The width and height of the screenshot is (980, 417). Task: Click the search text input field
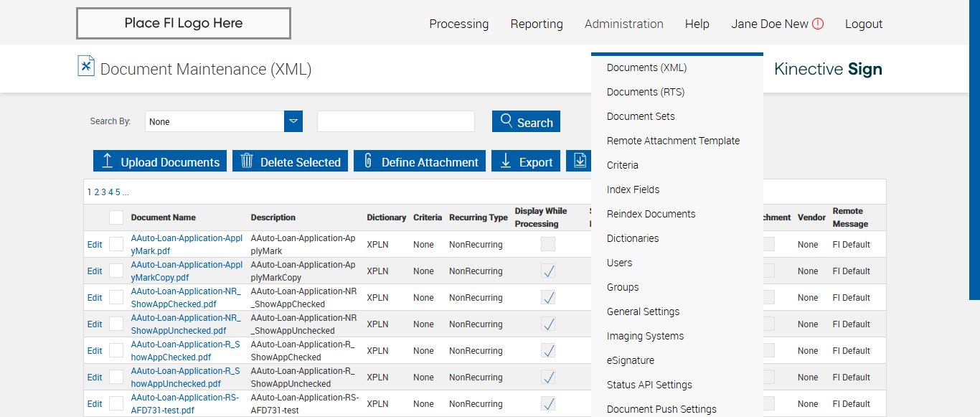click(x=395, y=121)
